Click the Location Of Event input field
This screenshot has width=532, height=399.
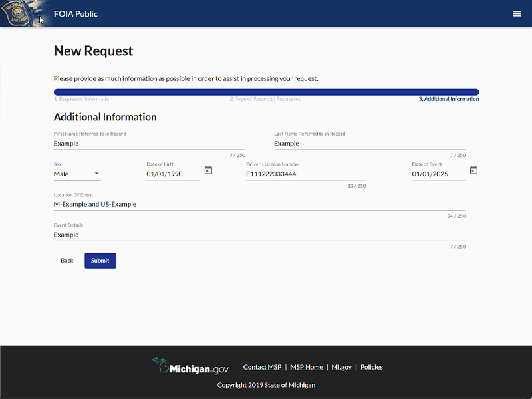click(259, 204)
